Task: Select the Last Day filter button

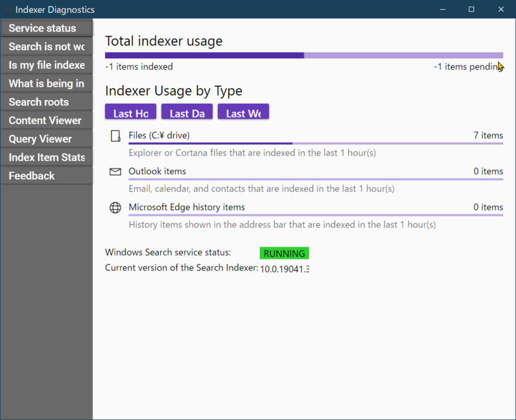Action: [187, 112]
